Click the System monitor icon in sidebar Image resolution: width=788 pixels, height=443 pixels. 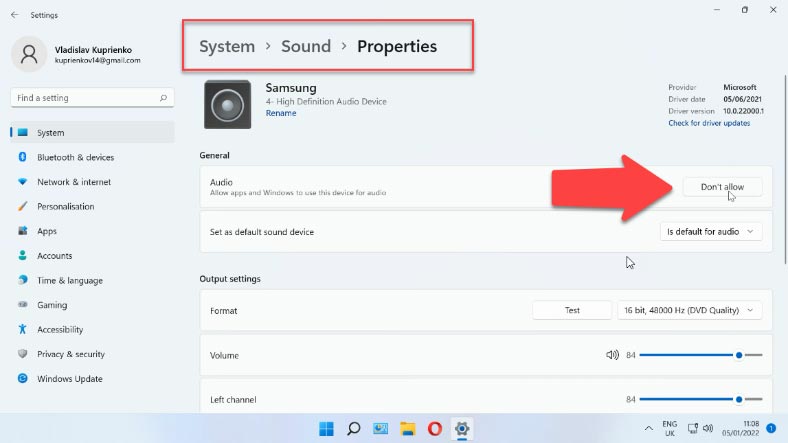23,133
